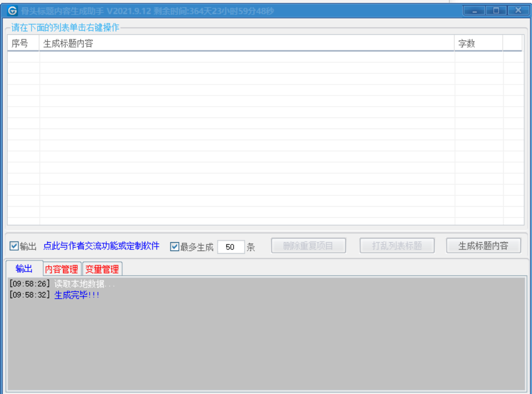Screen dimensions: 532x394
Task: Switch to the 输出 tab
Action: (x=24, y=269)
